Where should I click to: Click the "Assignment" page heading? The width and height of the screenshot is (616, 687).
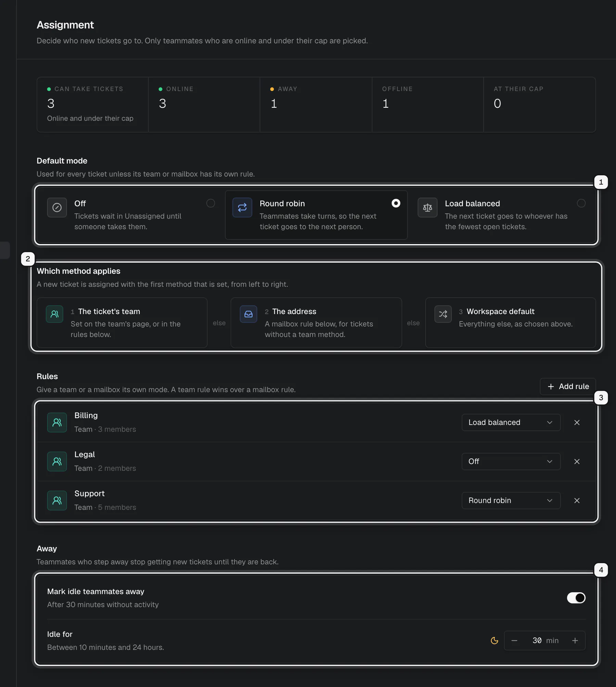click(65, 25)
